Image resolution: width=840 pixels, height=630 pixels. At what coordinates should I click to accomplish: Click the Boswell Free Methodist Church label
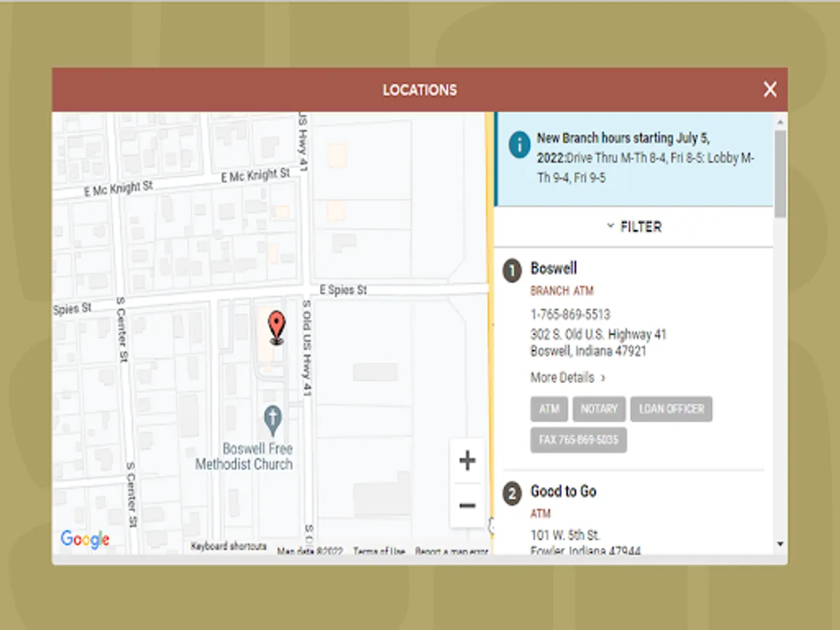244,456
